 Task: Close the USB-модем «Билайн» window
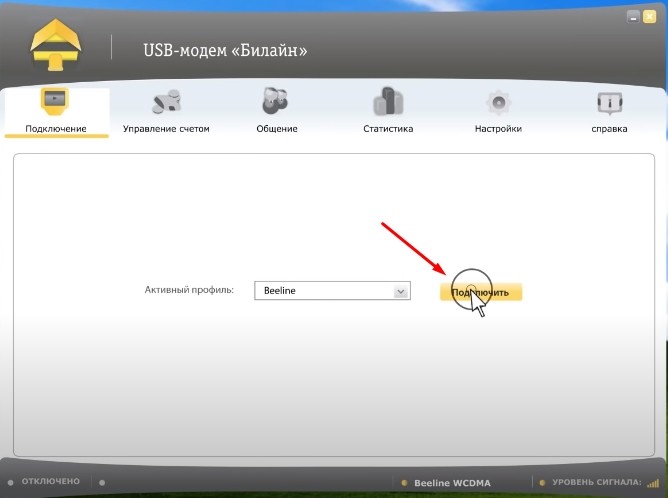pos(649,17)
